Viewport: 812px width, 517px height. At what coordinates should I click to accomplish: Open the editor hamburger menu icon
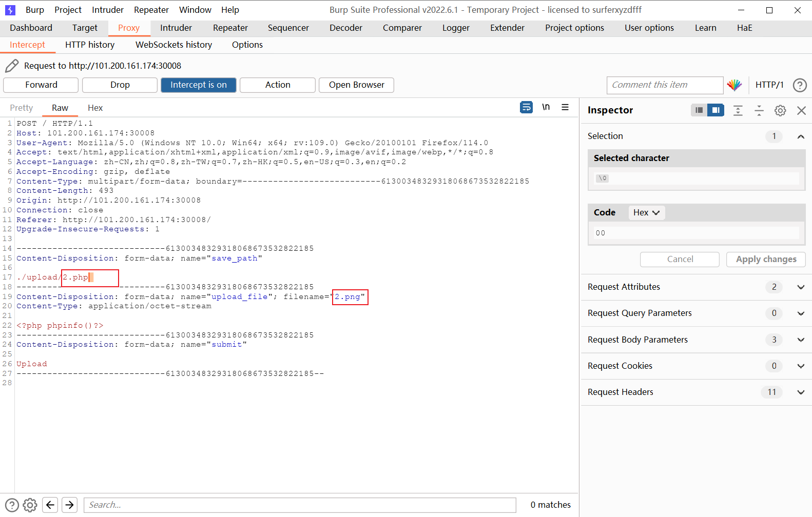[x=565, y=107]
